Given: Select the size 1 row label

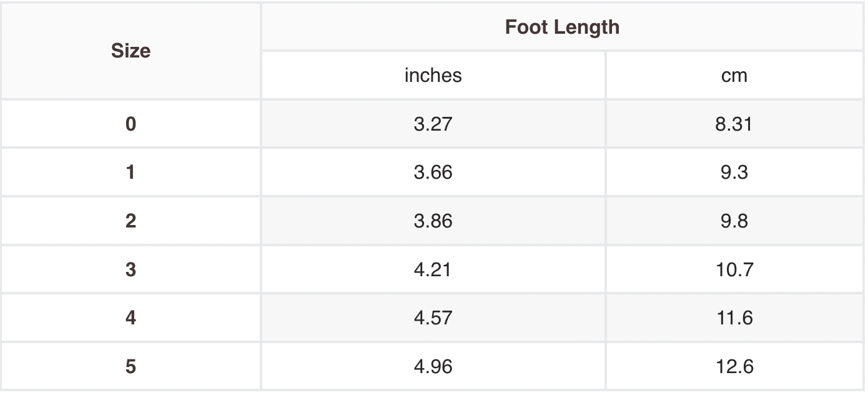Looking at the screenshot, I should pos(131,172).
